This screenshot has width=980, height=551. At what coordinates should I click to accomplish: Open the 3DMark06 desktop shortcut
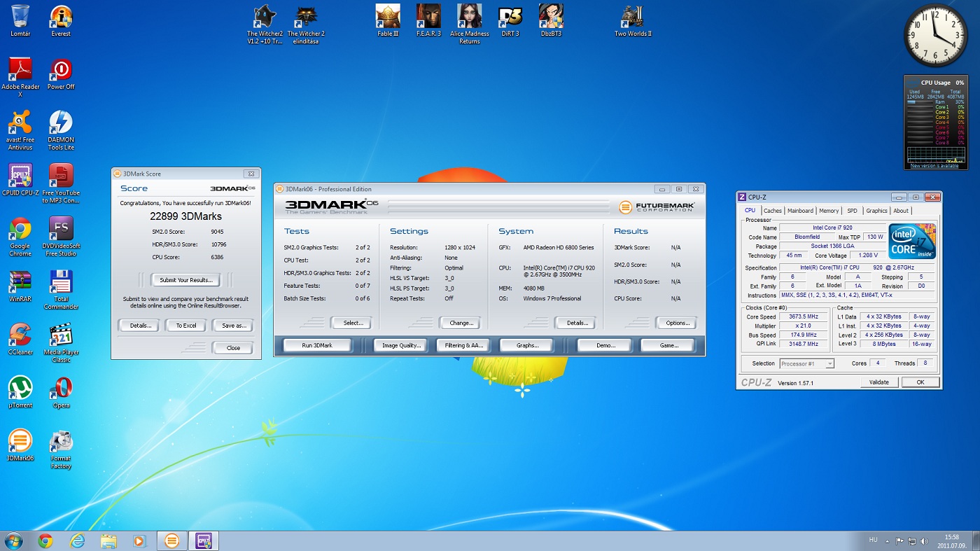(20, 445)
